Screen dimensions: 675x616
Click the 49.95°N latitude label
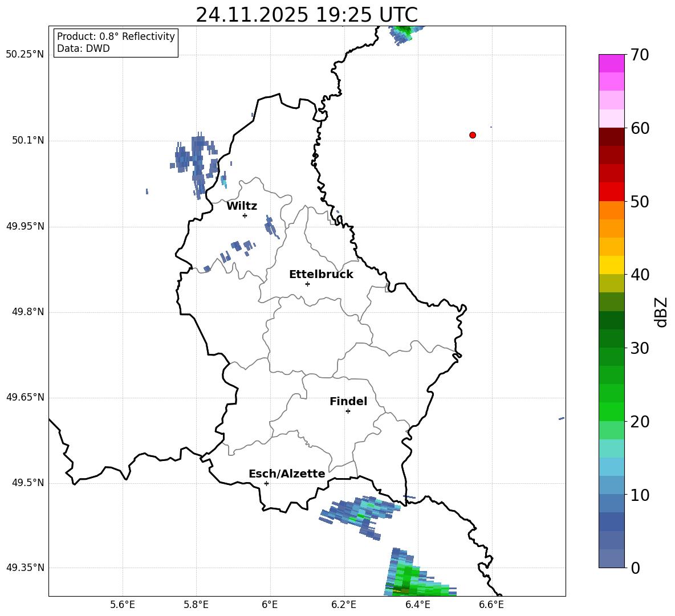click(x=25, y=226)
